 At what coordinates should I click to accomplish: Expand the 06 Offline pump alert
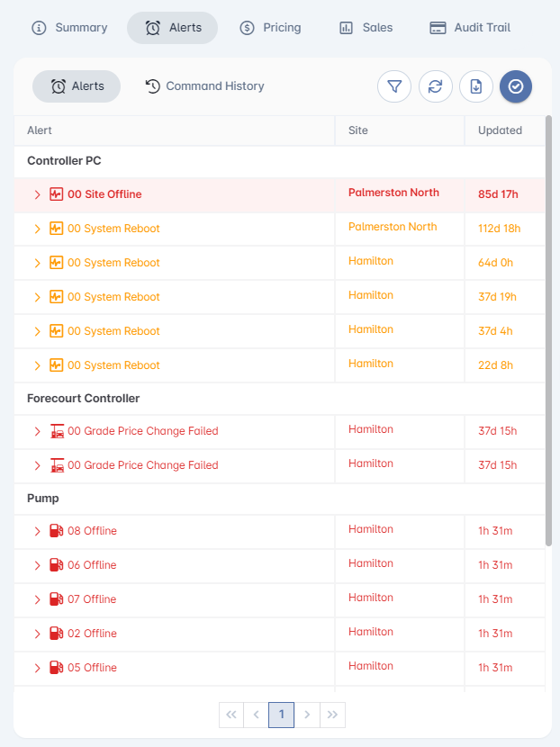coord(37,565)
